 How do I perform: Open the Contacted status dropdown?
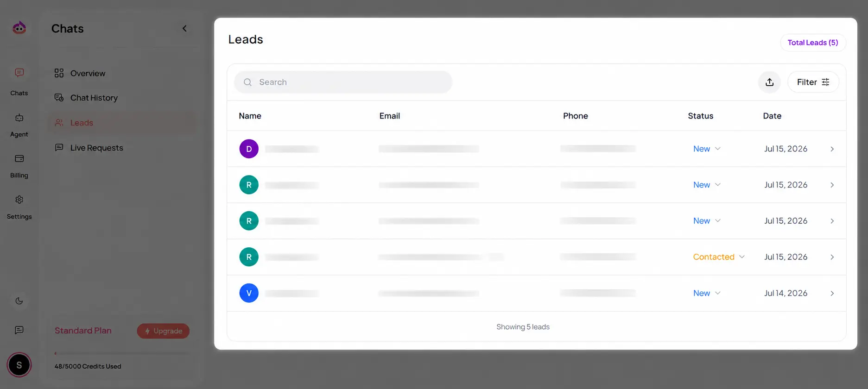tap(719, 257)
